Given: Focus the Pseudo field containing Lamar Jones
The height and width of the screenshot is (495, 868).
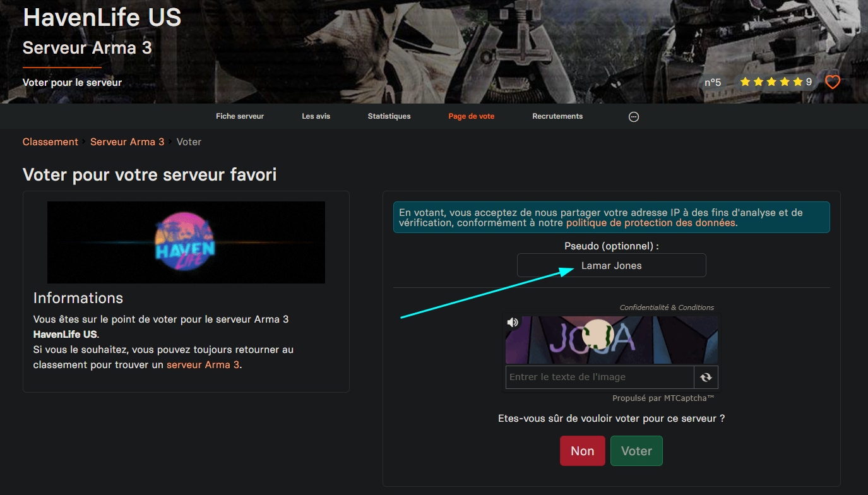Looking at the screenshot, I should pyautogui.click(x=612, y=265).
